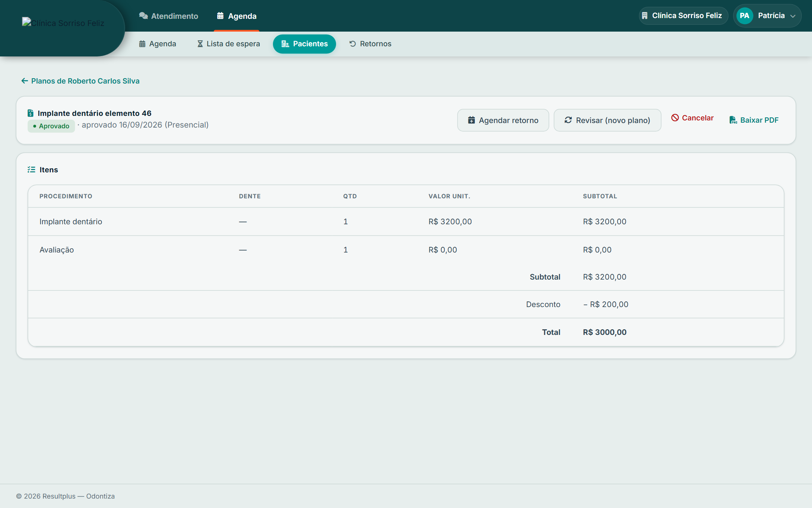This screenshot has height=508, width=812.
Task: Open the Atendimento top navigation tab
Action: click(x=168, y=16)
